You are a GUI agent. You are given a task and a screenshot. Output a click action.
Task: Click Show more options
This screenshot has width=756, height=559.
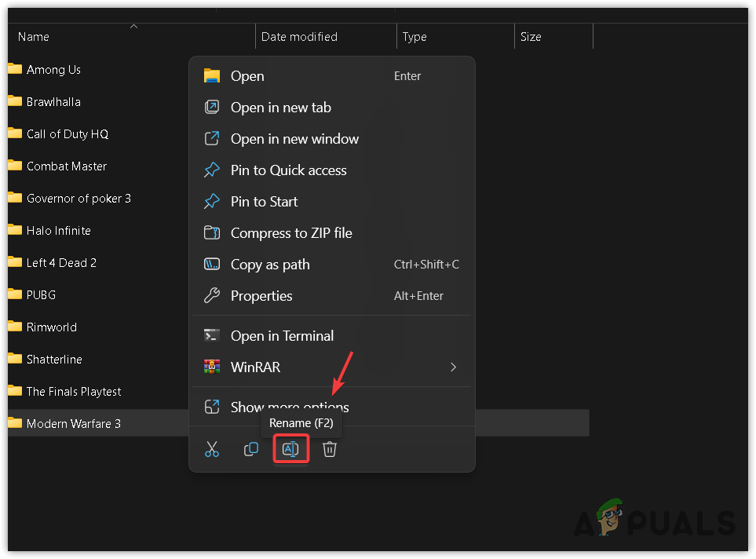(x=289, y=407)
